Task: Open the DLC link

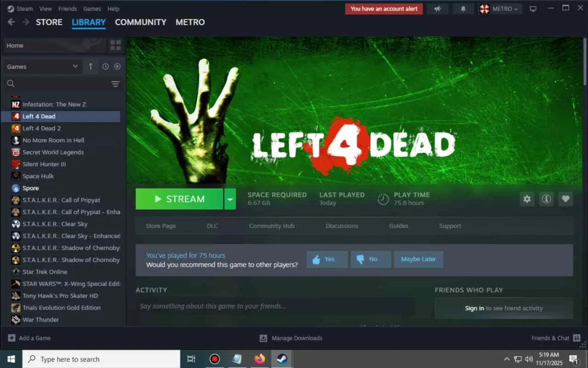Action: (x=212, y=226)
